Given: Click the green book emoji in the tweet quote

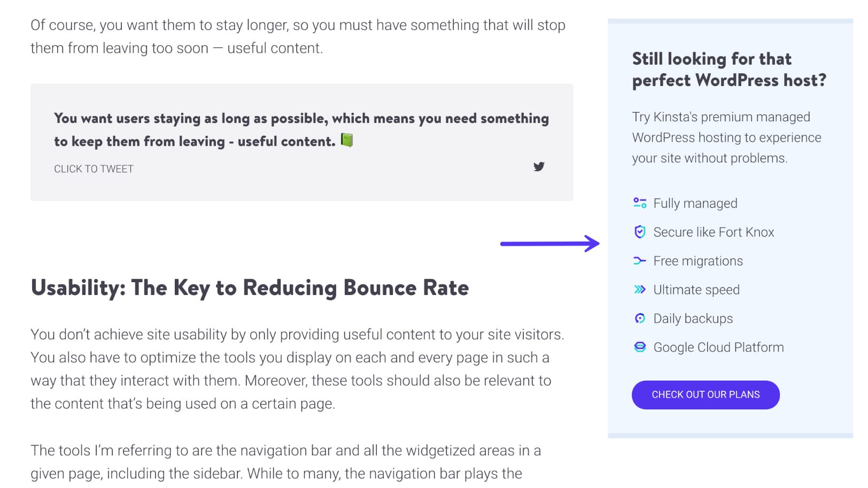Looking at the screenshot, I should pos(347,141).
